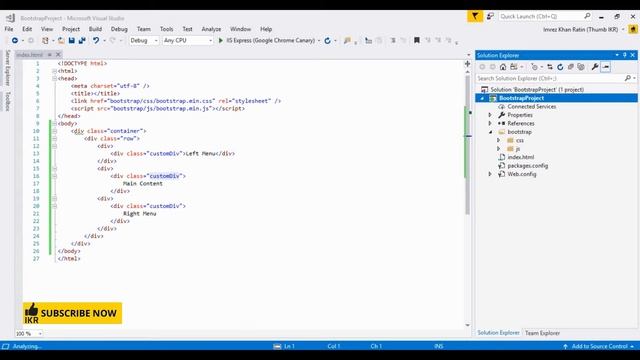This screenshot has width=640, height=360.
Task: Collapse the BootstrapProject node arrow
Action: click(x=482, y=98)
